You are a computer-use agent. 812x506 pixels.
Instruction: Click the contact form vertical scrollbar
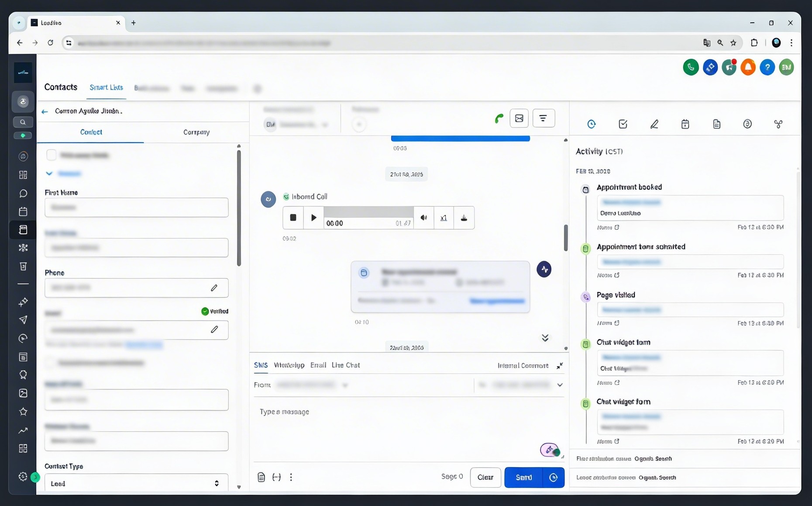point(239,208)
